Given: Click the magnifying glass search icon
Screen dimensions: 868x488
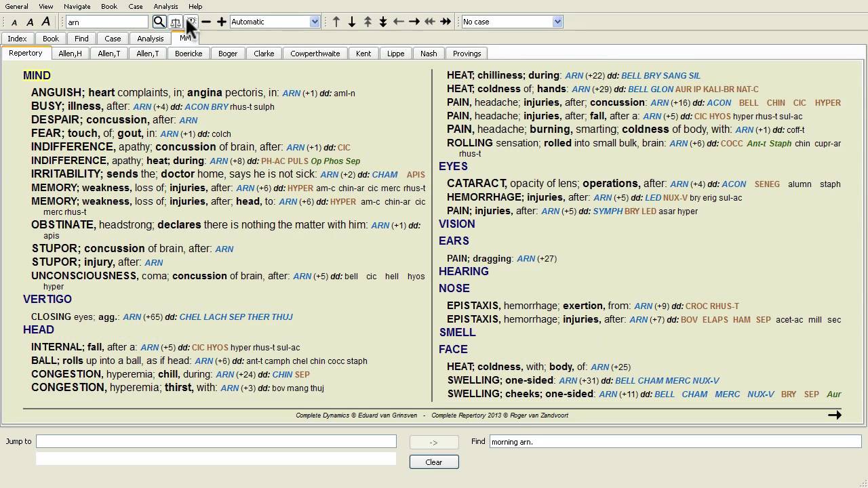Looking at the screenshot, I should (x=159, y=22).
